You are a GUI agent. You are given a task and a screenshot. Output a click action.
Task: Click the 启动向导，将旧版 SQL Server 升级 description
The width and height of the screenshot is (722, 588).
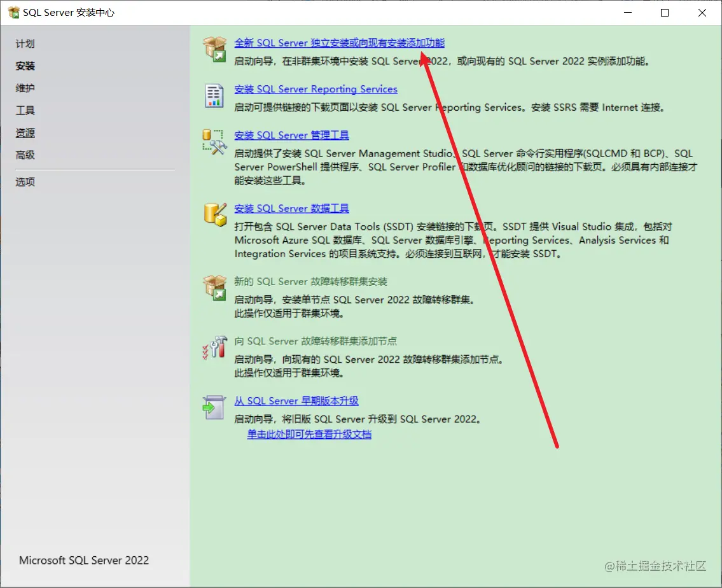click(x=358, y=419)
